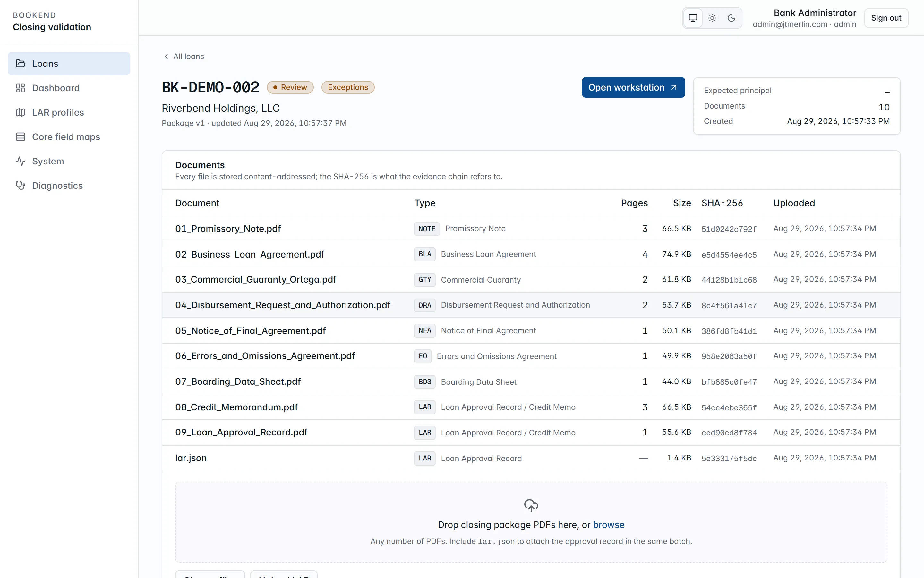Click LAR tag on 08_Credit_Memorandum row
Image resolution: width=924 pixels, height=578 pixels.
(424, 407)
